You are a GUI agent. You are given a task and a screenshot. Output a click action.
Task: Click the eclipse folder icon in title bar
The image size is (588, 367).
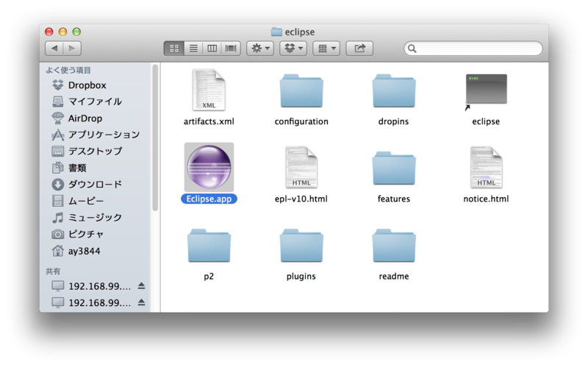(x=276, y=32)
